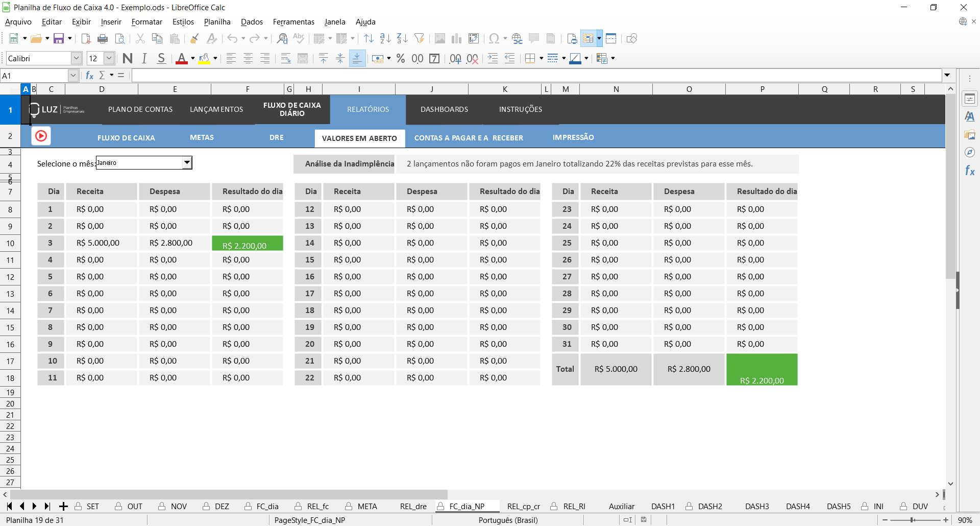
Task: Click the Function Wizard fx icon
Action: [x=90, y=76]
